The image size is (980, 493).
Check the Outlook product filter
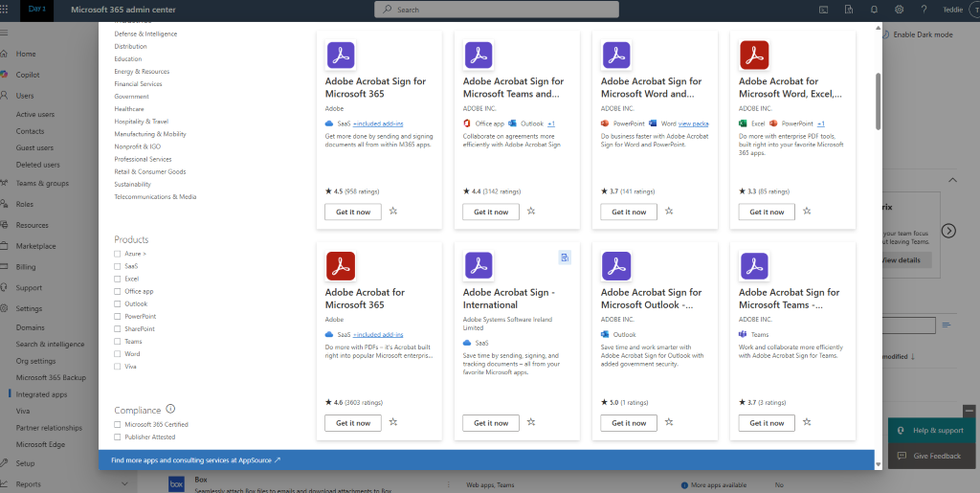point(118,303)
